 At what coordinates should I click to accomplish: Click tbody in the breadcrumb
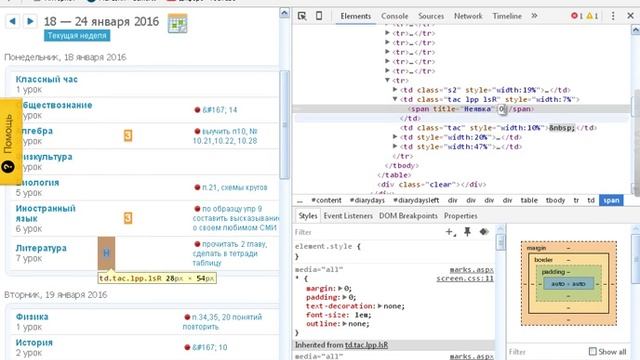pos(555,200)
